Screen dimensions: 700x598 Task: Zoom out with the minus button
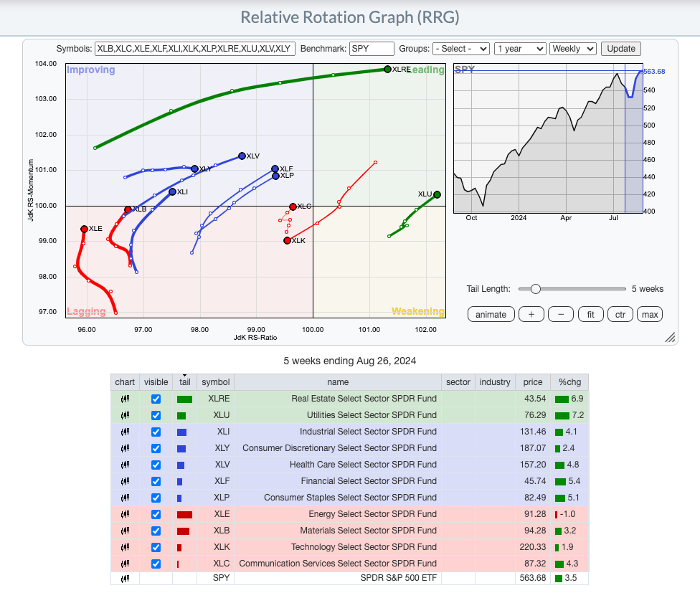coord(561,314)
